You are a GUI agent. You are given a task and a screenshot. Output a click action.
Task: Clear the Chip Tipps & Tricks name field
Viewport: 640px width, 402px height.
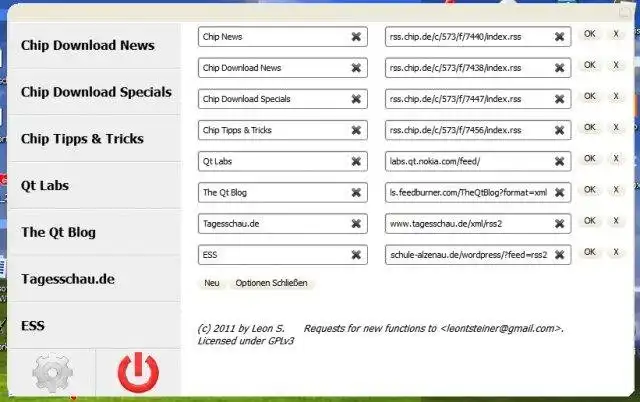point(356,130)
